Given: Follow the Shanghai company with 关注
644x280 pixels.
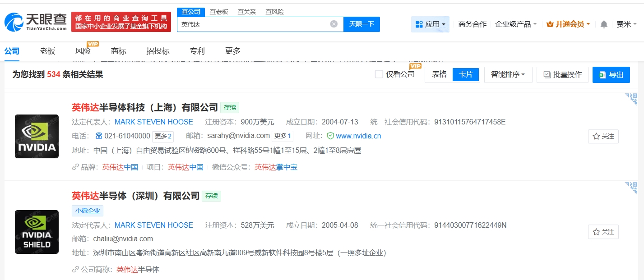Looking at the screenshot, I should 603,136.
